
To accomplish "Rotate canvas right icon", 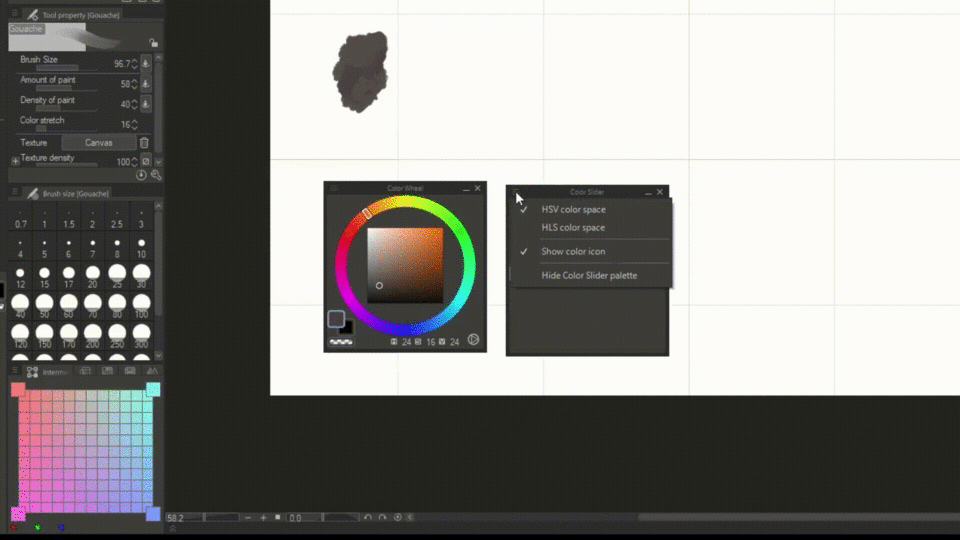I will coord(382,517).
